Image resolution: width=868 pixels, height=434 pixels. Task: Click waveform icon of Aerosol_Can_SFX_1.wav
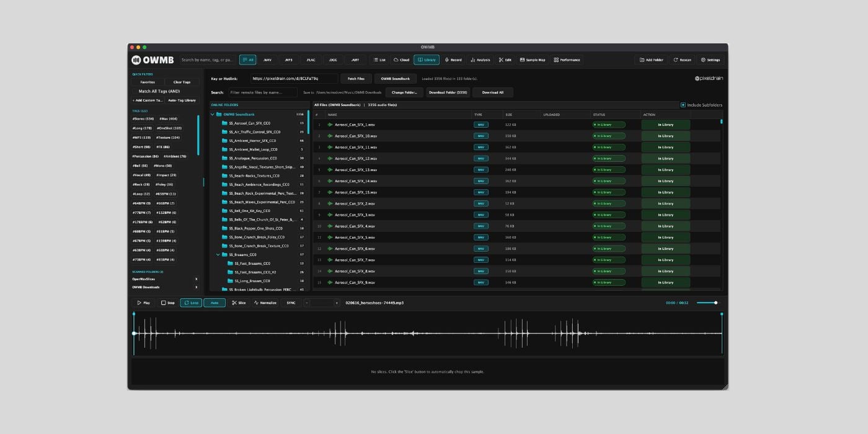point(330,125)
